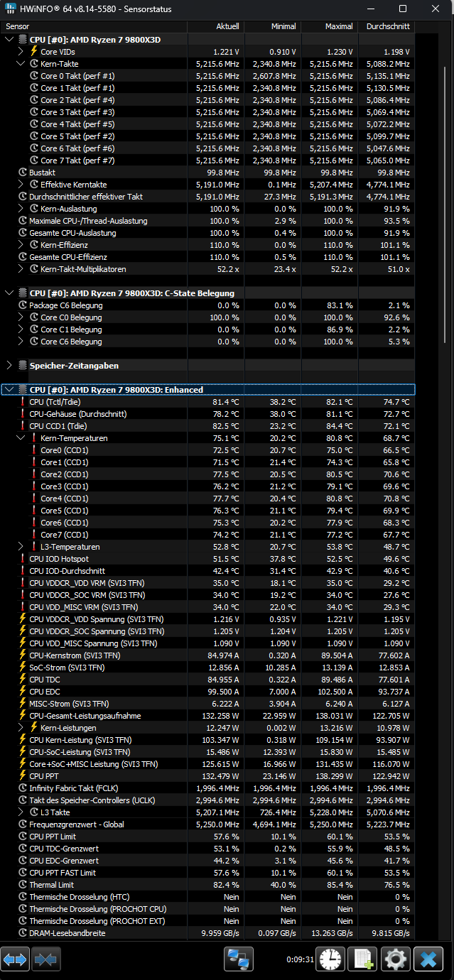454x980 pixels.
Task: Open sensor settings gear icon
Action: [x=396, y=959]
